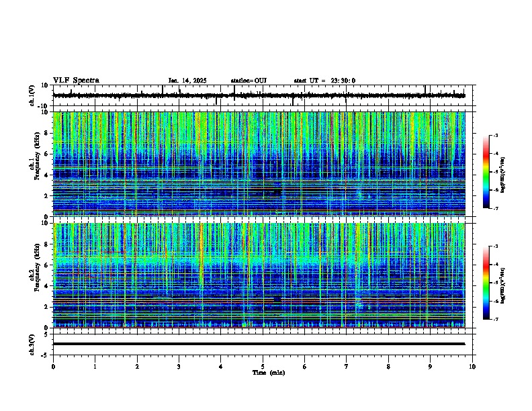Click the "-3" tick on the ch.1 color bar
532x411 pixels.
(495, 135)
